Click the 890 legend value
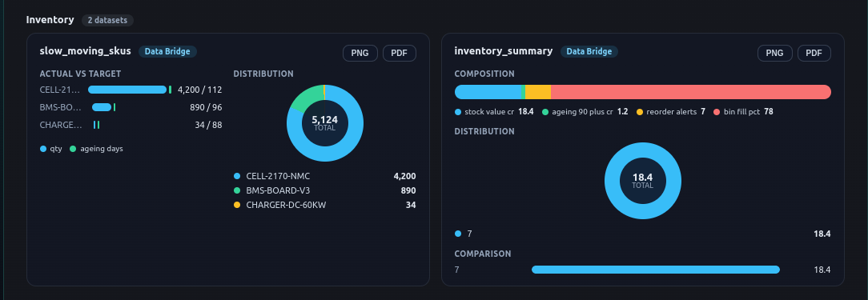The image size is (868, 300). coord(408,190)
